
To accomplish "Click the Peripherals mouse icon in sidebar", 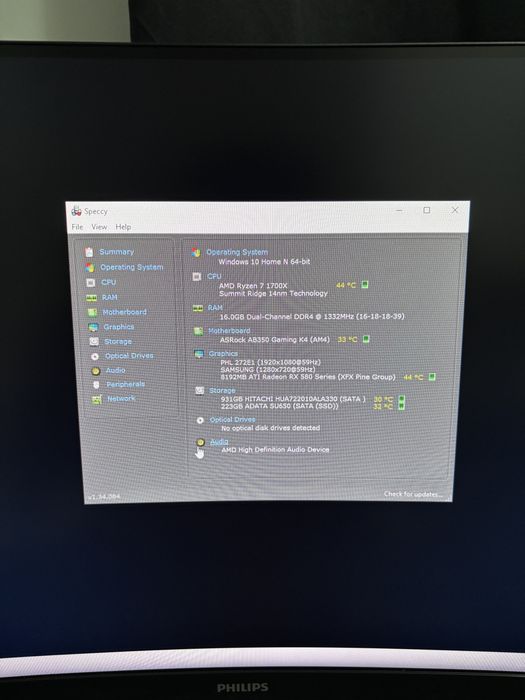I will (96, 385).
